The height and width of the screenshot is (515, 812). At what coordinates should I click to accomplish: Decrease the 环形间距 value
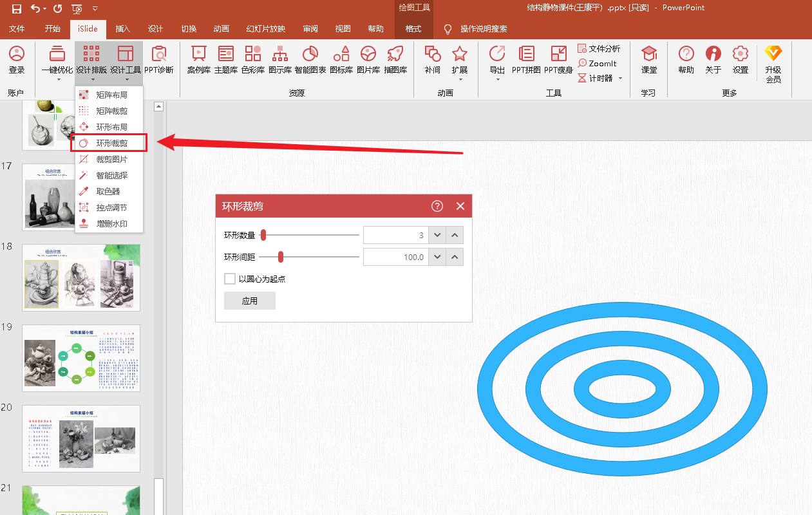point(438,257)
